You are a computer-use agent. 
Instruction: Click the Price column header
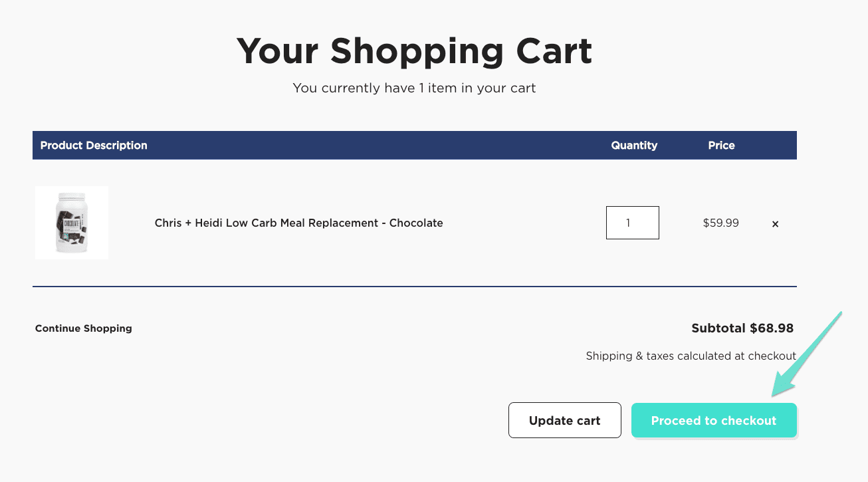[x=721, y=145]
